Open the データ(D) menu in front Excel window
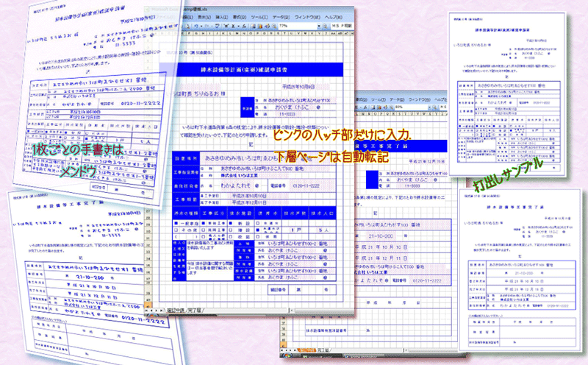 tap(281, 17)
